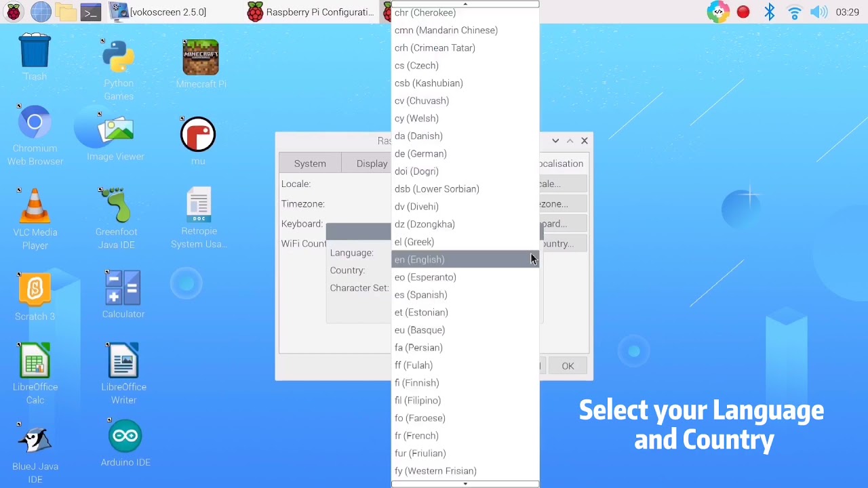This screenshot has width=868, height=488.
Task: Open LibreOffice Calc desktop shortcut
Action: tap(35, 373)
